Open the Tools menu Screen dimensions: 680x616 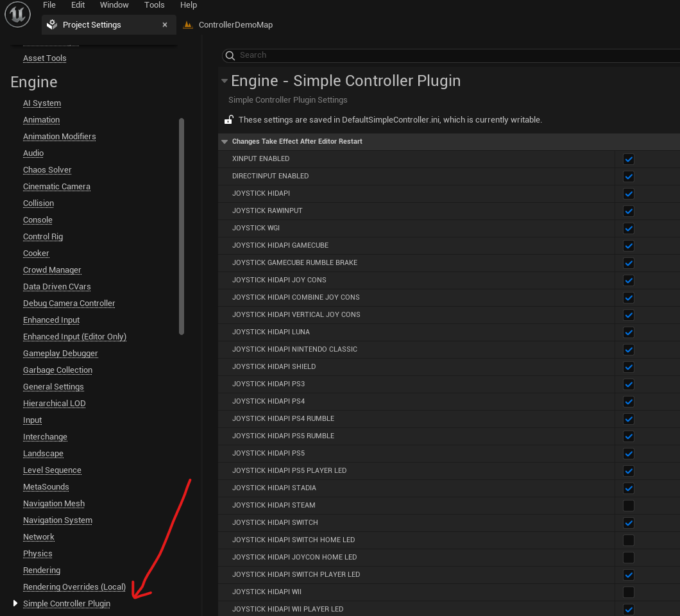click(154, 5)
